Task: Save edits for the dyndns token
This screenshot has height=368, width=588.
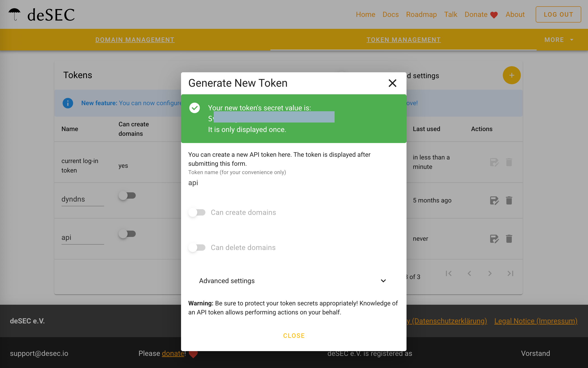Action: (x=494, y=200)
